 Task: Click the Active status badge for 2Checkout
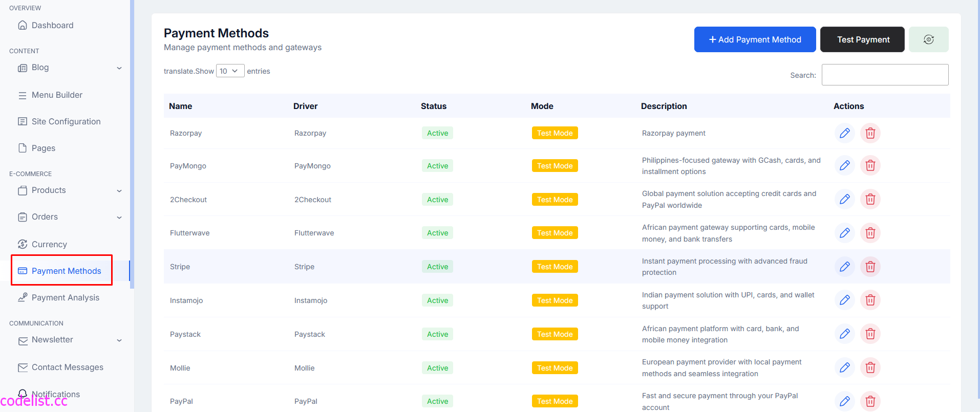point(438,200)
